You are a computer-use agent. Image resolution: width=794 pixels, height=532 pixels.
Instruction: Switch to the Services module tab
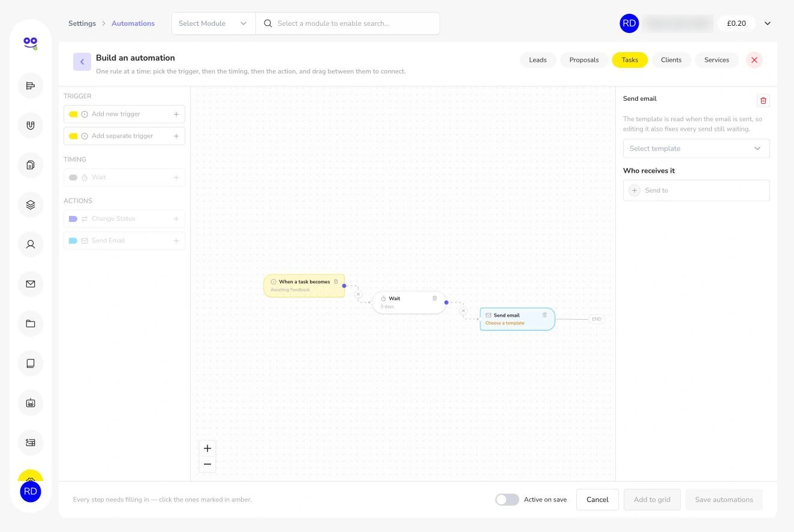(717, 60)
